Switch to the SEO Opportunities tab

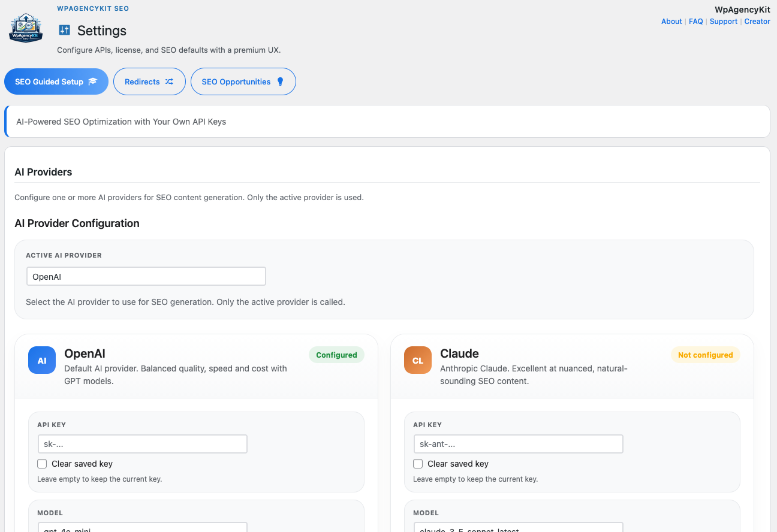(x=243, y=81)
